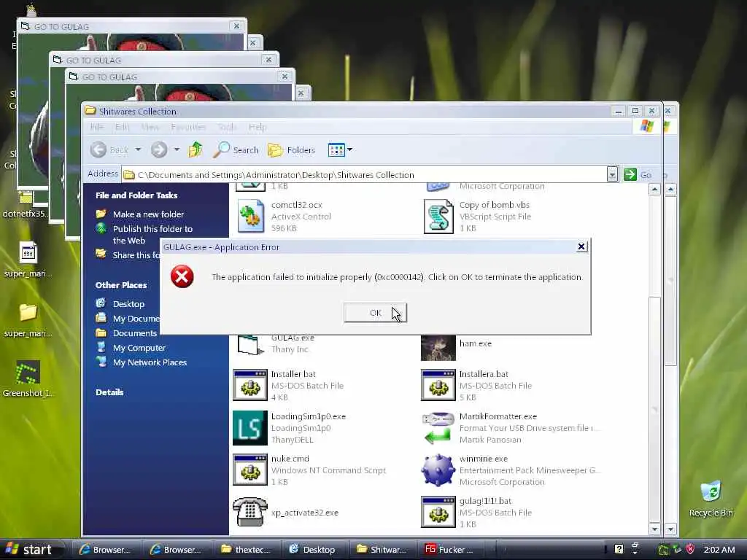Click the red shield tray icon
747x560 pixels.
coord(691,550)
